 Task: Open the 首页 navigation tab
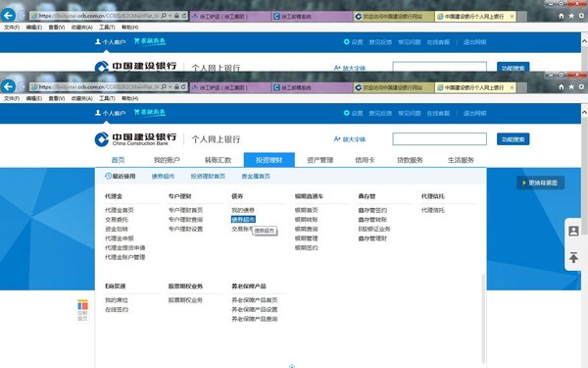[119, 160]
